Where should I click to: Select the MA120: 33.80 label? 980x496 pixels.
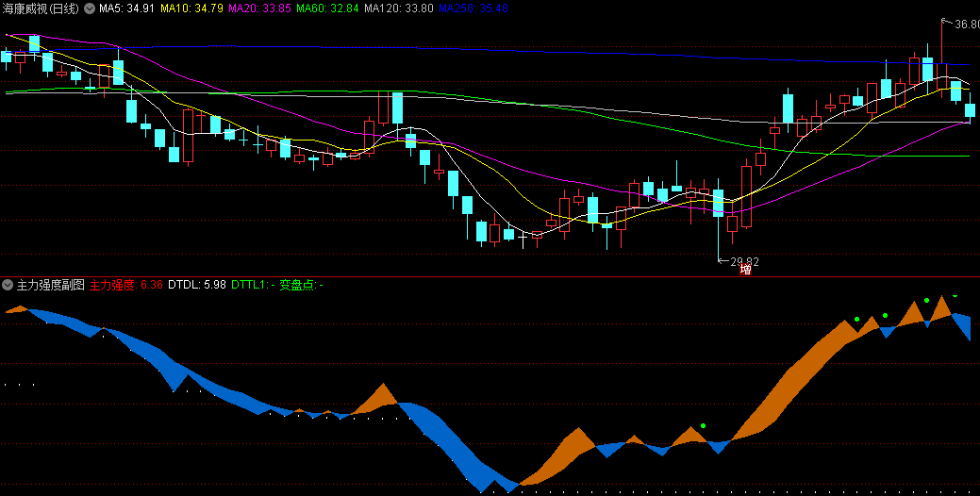click(398, 8)
